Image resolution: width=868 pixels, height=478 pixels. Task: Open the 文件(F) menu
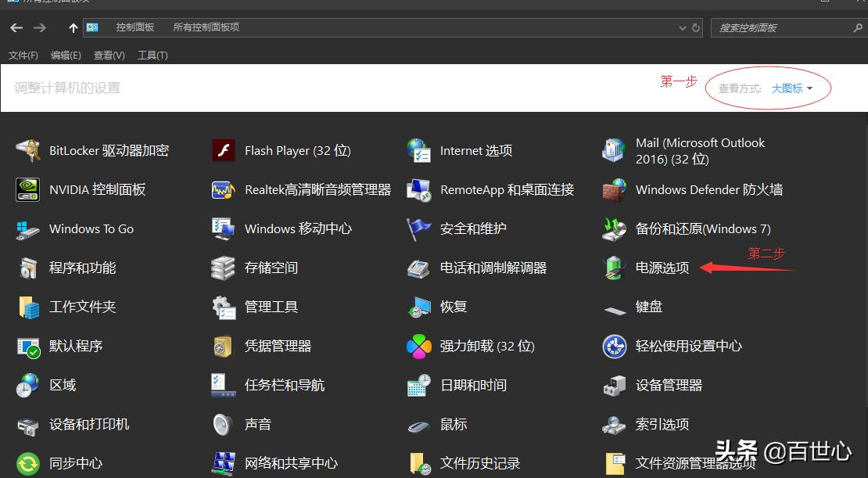(23, 55)
